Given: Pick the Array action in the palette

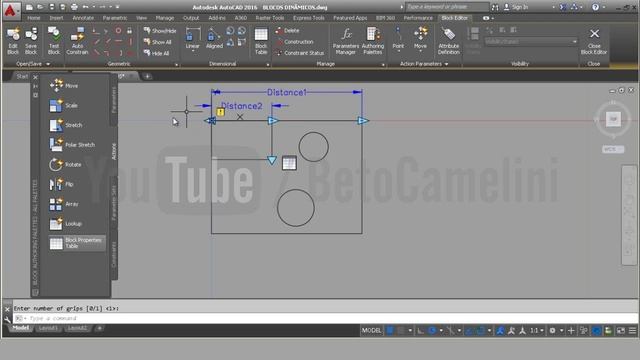Looking at the screenshot, I should coord(64,204).
